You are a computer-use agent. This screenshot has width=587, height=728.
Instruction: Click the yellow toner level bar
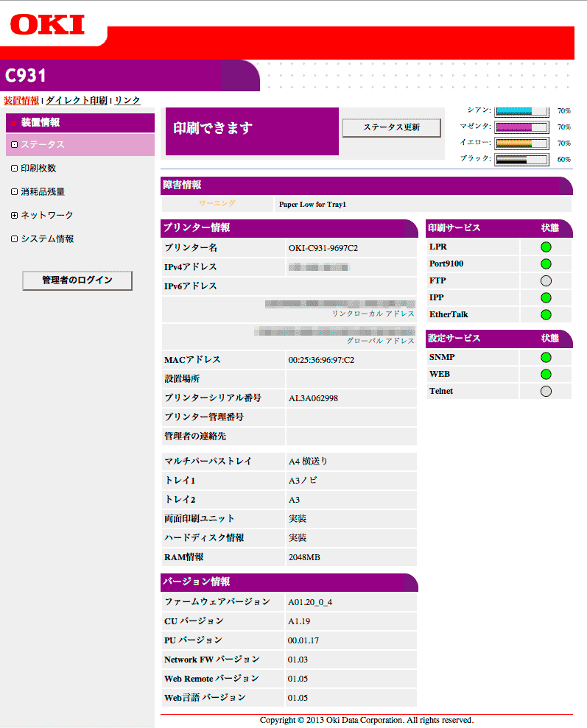[521, 144]
